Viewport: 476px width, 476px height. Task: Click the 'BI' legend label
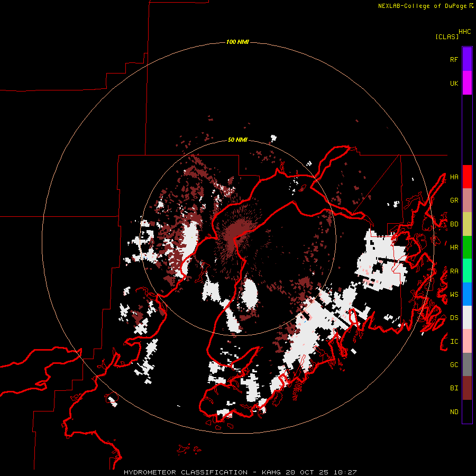point(454,388)
